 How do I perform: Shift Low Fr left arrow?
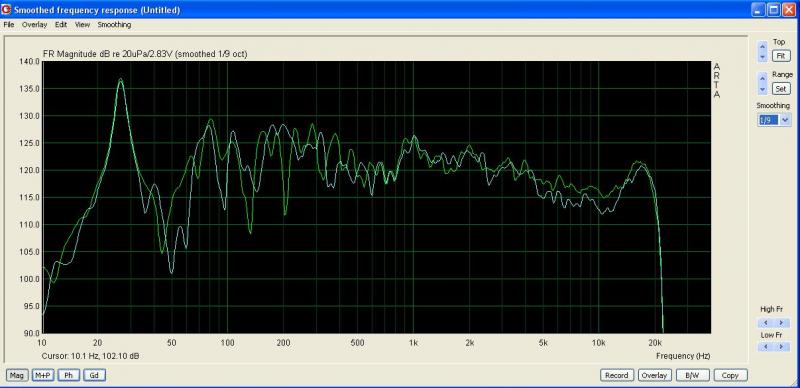tap(765, 347)
